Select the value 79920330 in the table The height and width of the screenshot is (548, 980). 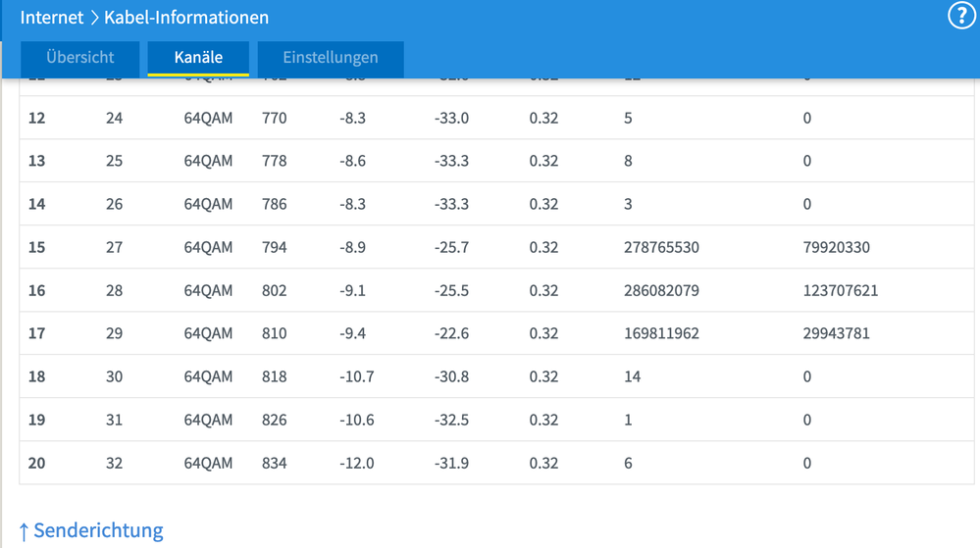pos(836,247)
